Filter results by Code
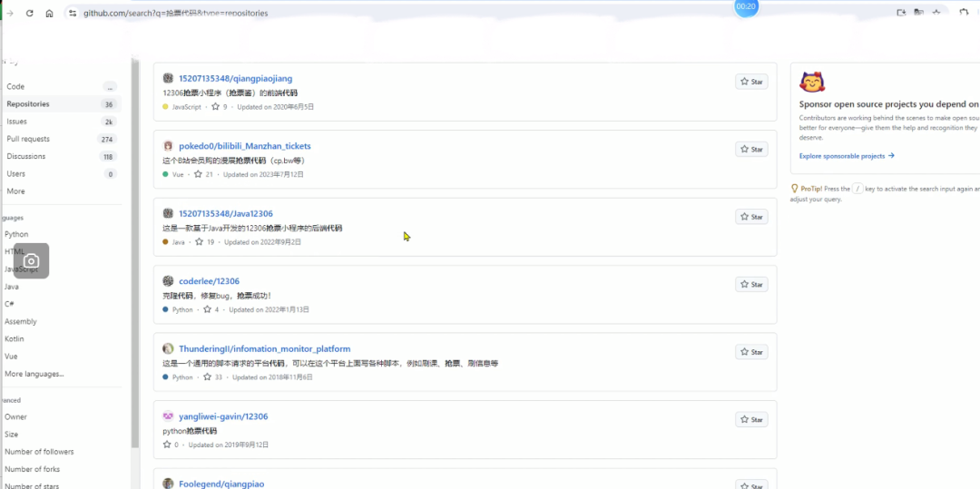Screen dimensions: 980x489 (62, 87)
